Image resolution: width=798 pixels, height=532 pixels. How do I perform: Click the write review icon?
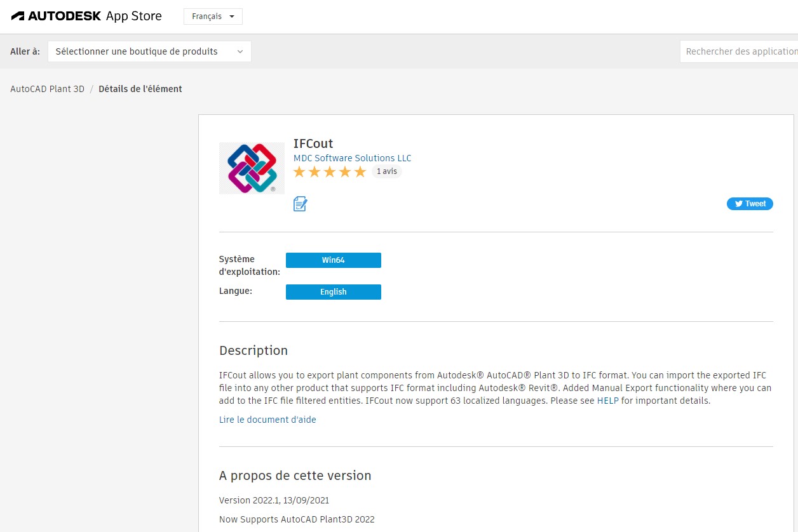300,204
